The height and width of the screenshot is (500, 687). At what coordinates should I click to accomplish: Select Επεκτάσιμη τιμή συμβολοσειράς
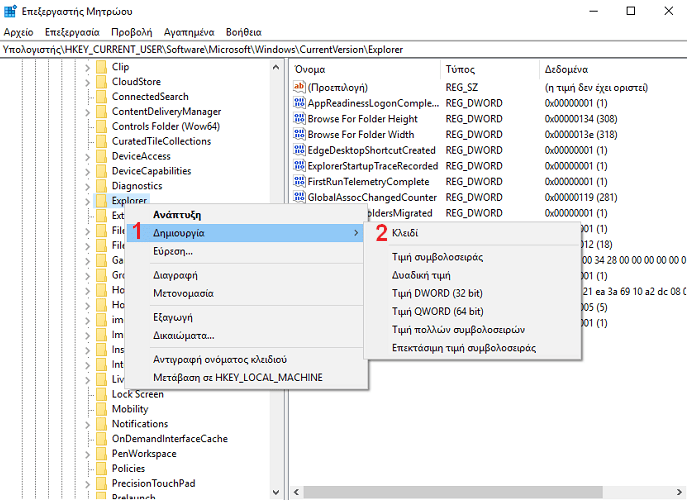click(x=473, y=348)
